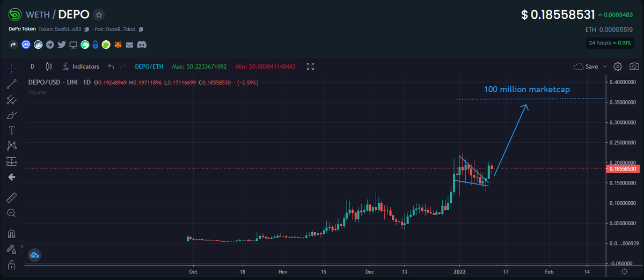644x280 pixels.
Task: Enter fullscreen chart mode
Action: click(x=310, y=67)
